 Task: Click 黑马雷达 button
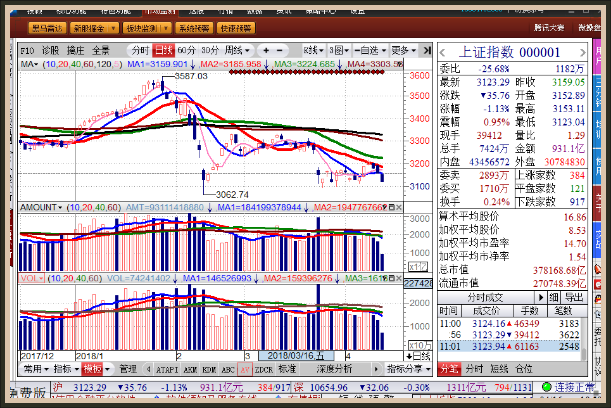[47, 28]
